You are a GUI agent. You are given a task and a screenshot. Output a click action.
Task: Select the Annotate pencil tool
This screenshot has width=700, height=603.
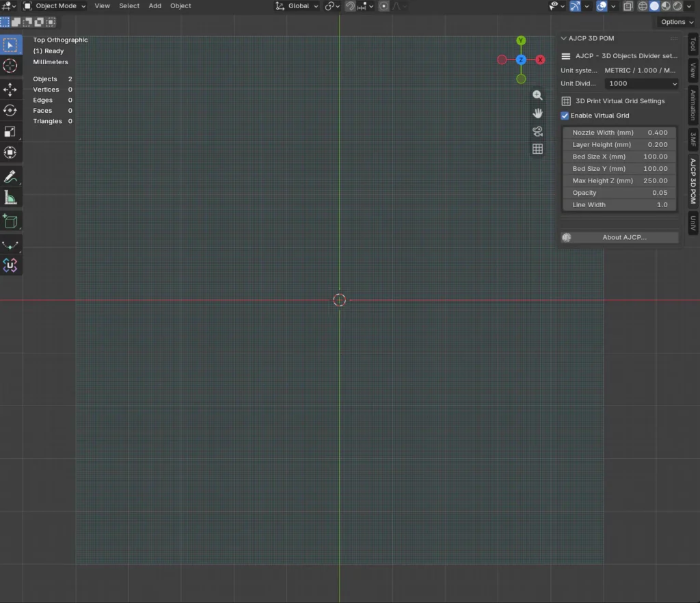point(10,177)
